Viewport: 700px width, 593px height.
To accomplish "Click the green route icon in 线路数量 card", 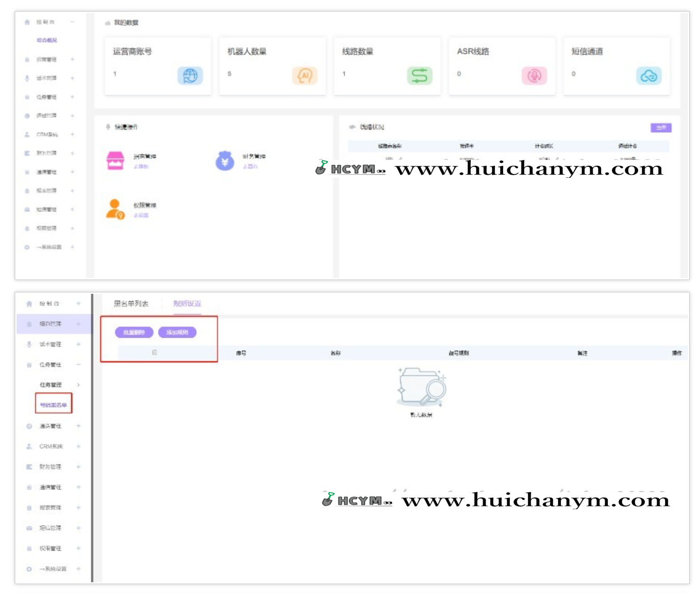I will click(x=419, y=76).
